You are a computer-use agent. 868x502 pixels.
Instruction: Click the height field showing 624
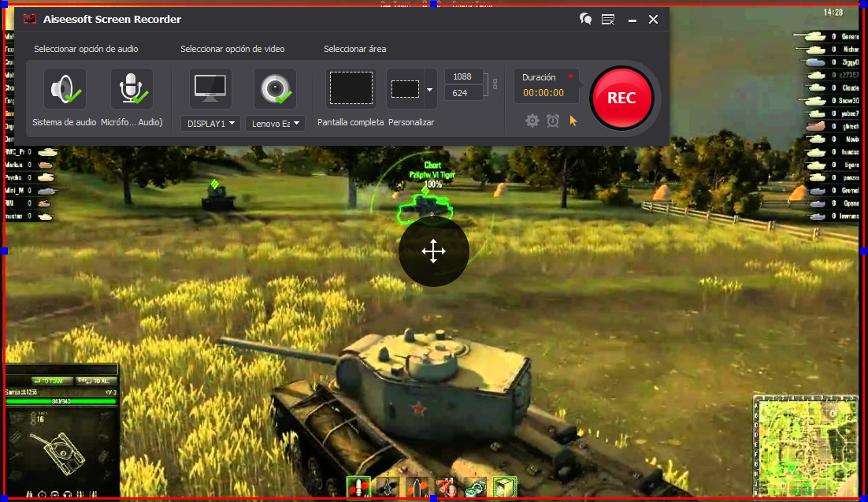click(463, 93)
